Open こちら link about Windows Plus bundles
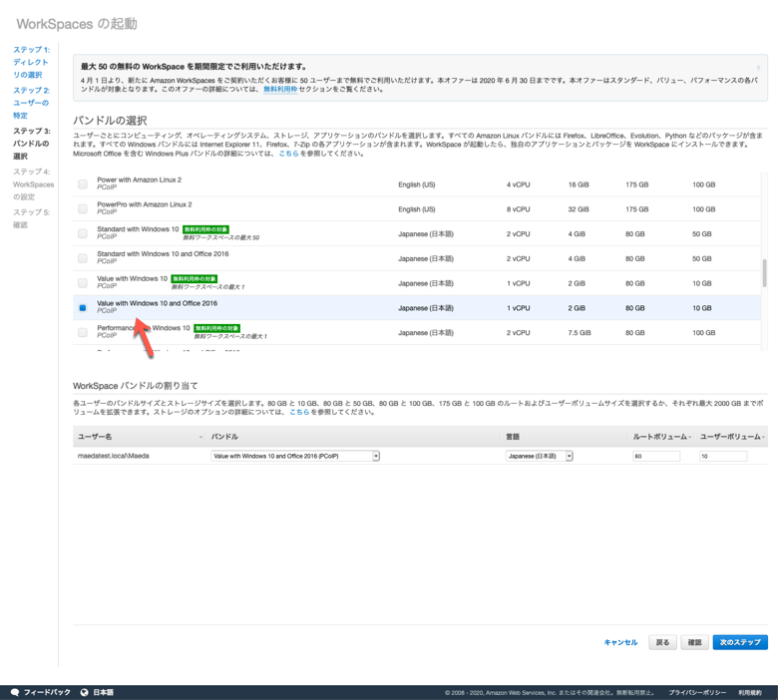 (x=289, y=154)
